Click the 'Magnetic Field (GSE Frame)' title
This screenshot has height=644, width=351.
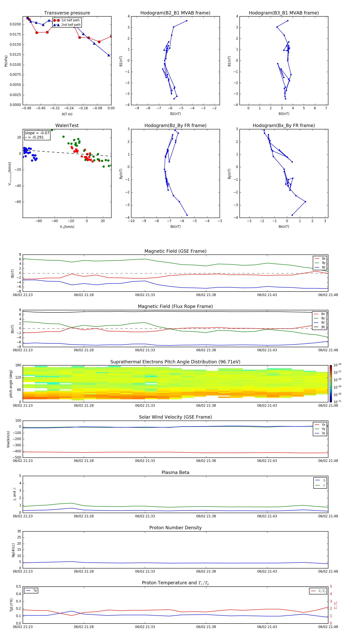coord(175,251)
